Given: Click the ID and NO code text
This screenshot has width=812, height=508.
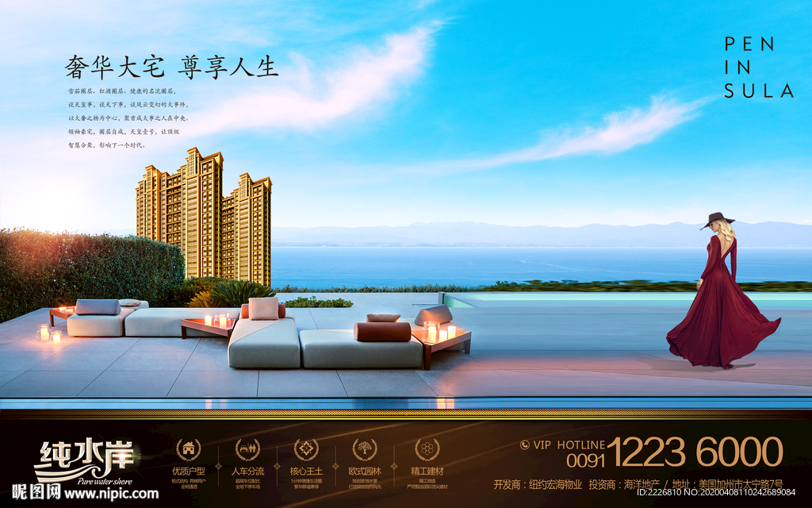Looking at the screenshot, I should pyautogui.click(x=716, y=492).
